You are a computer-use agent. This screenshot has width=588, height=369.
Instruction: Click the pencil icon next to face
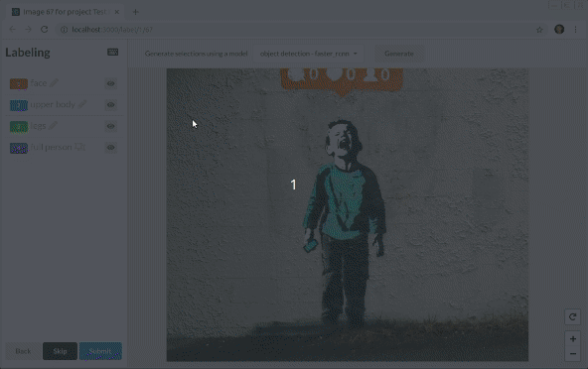click(55, 82)
